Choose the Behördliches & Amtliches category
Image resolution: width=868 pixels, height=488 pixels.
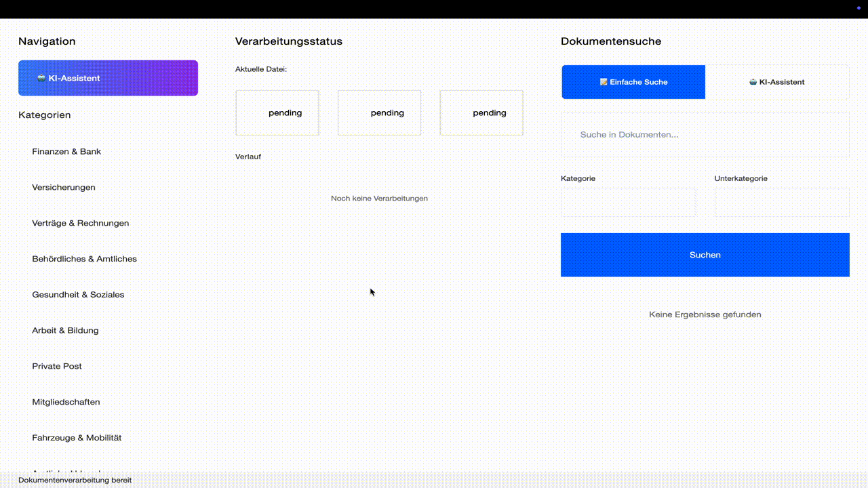(x=84, y=259)
